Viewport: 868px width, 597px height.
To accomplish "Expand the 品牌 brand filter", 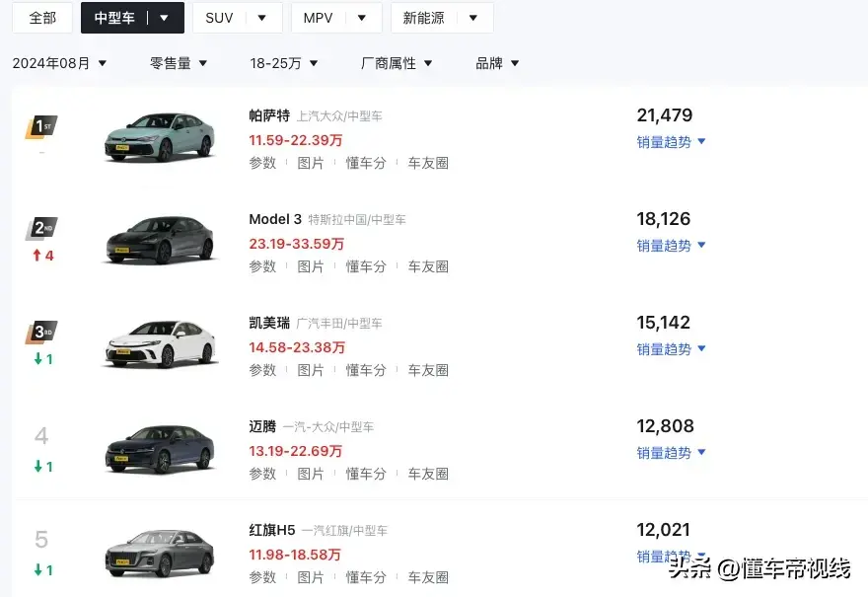I will click(x=497, y=62).
